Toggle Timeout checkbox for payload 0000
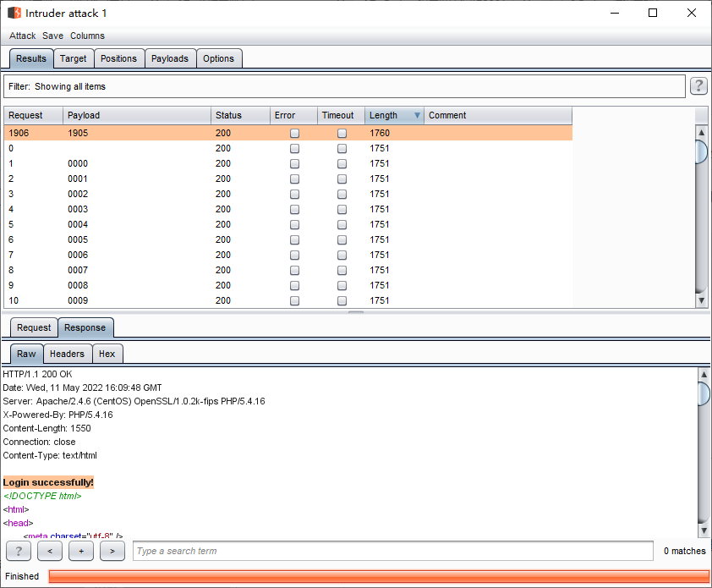 click(x=342, y=163)
